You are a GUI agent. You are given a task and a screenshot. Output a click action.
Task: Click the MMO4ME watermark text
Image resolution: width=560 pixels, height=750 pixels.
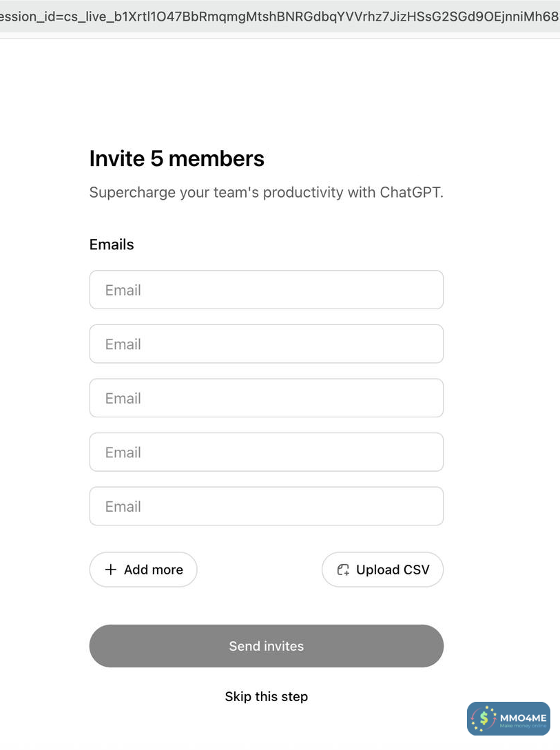(x=523, y=716)
